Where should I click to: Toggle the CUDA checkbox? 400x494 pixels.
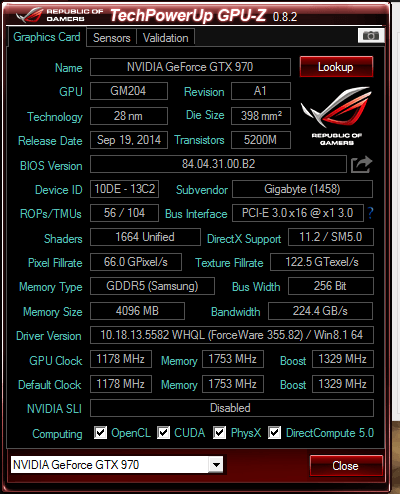(163, 433)
